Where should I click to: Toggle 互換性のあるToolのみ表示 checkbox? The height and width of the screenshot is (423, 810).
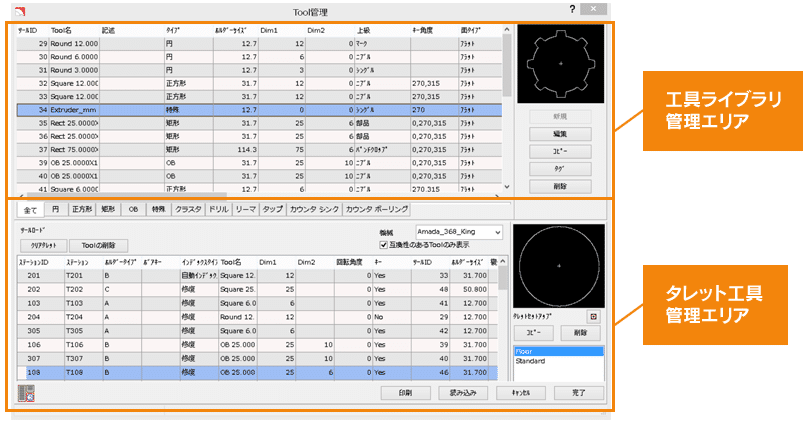[x=383, y=245]
